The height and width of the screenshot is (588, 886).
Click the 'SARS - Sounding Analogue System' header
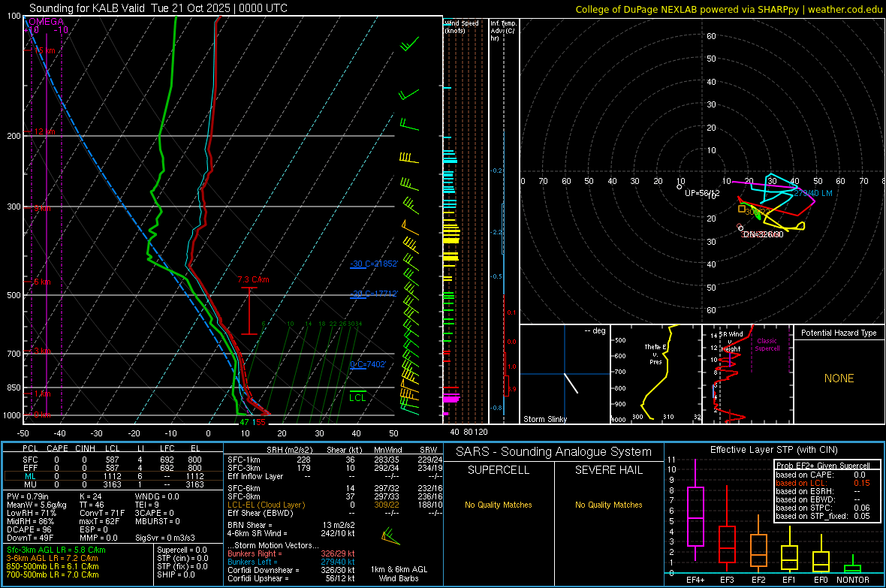[554, 452]
